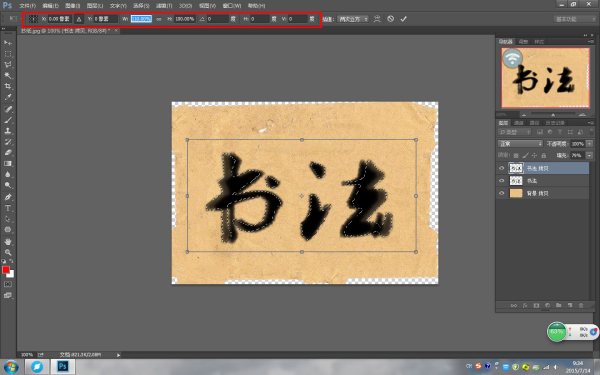Change the screen mode icon
The height and width of the screenshot is (375, 600).
[8, 295]
